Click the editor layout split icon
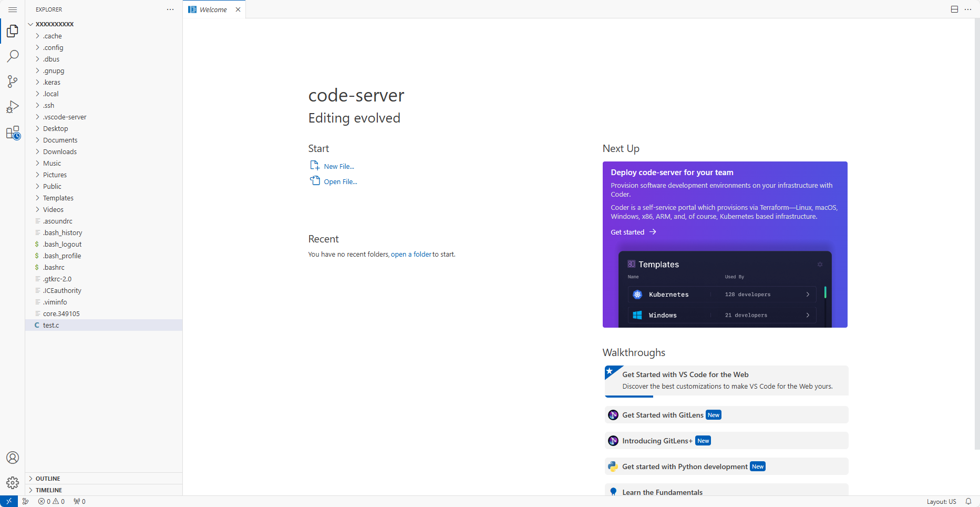The height and width of the screenshot is (507, 980). [954, 9]
